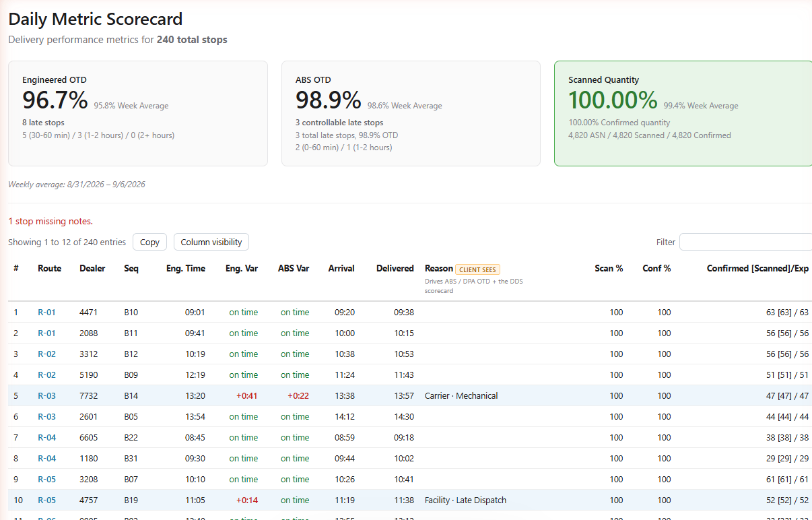The height and width of the screenshot is (520, 812).
Task: Click the '3 controllable late stops' text
Action: coord(339,123)
